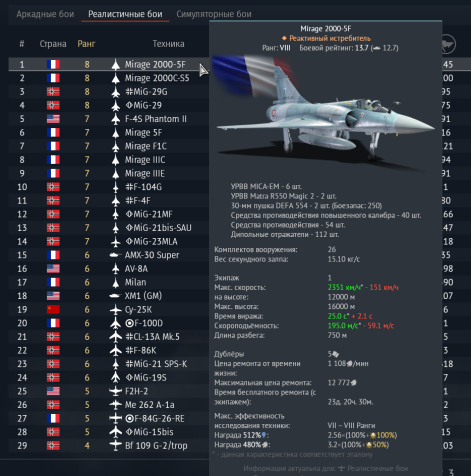Click the Техника column header
The image size is (471, 476).
(x=168, y=44)
